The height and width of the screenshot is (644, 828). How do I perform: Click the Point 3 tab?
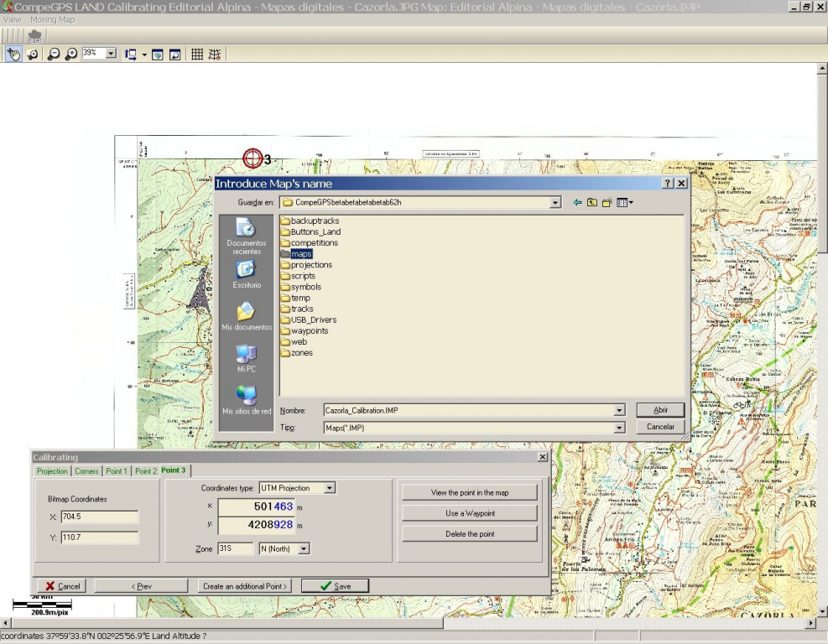pos(174,470)
